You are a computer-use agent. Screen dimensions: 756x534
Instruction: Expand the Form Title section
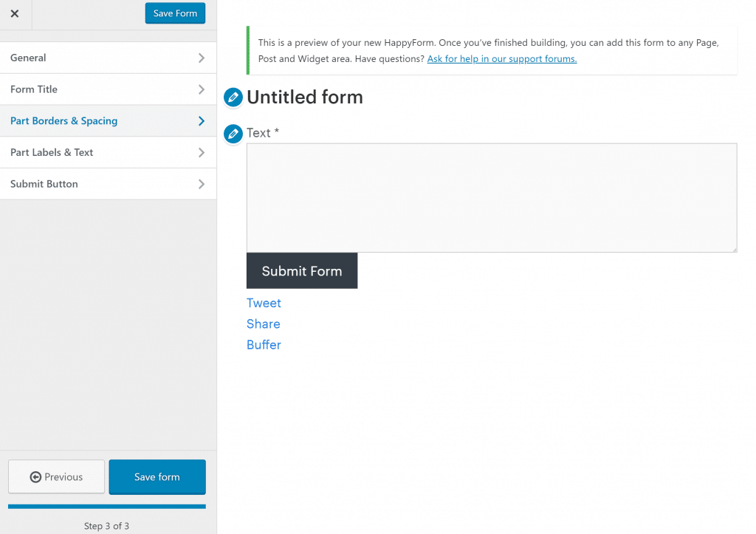[108, 89]
